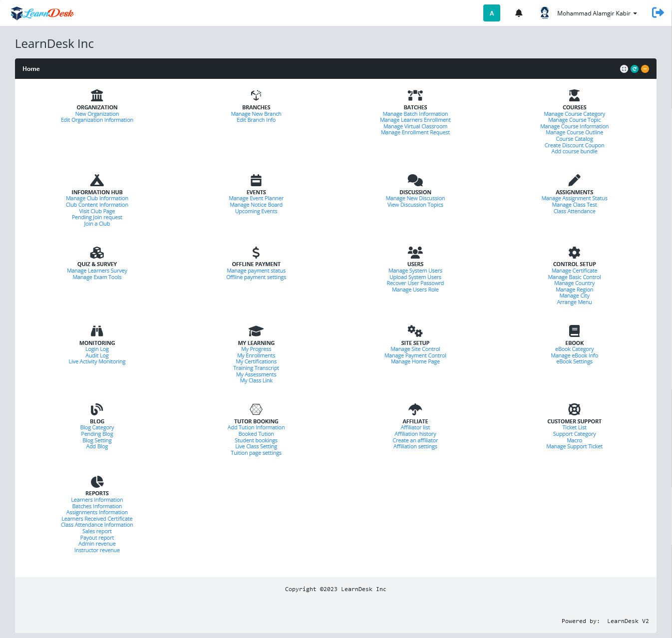Open Edit Organization Information
The width and height of the screenshot is (672, 638).
[97, 120]
